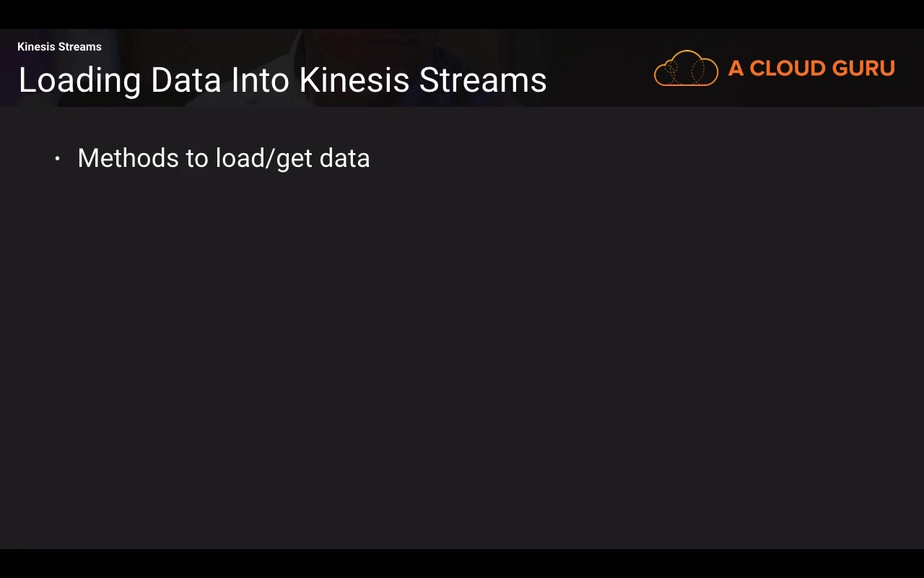Click the black letterbox bar below the slide

coord(462,564)
